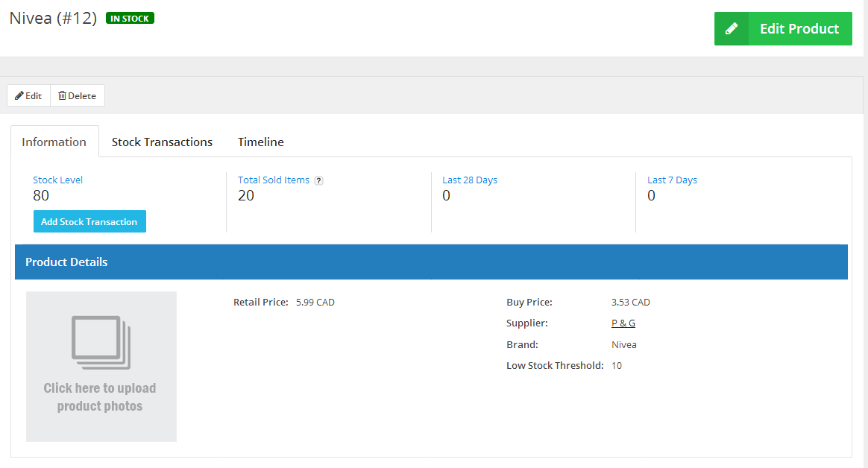Click the Buy Price label

coord(529,302)
